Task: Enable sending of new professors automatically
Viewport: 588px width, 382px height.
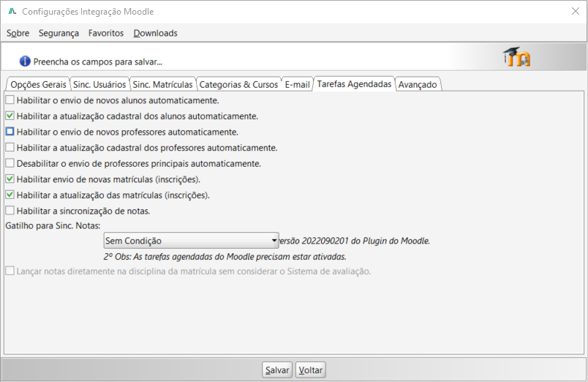Action: pyautogui.click(x=10, y=131)
